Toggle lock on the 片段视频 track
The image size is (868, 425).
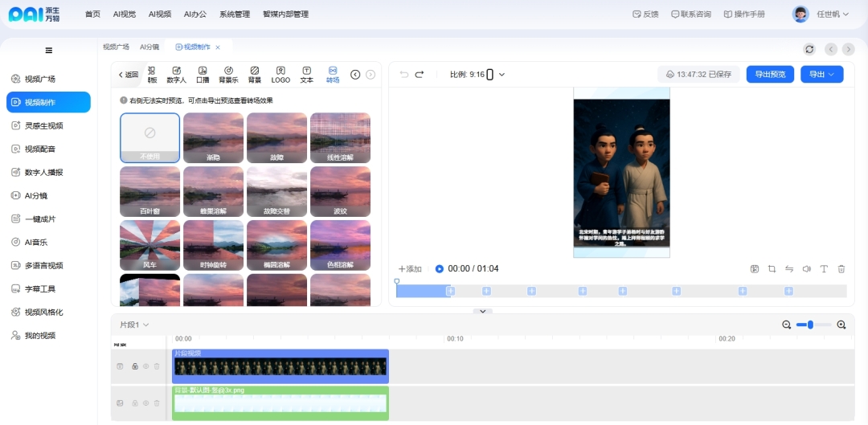135,366
